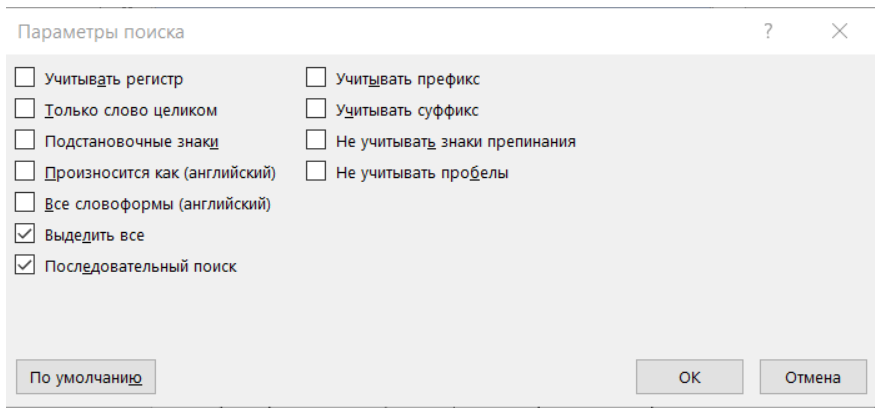The height and width of the screenshot is (411, 875).
Task: Toggle Не учитывать пробелы checkbox
Action: (x=316, y=172)
